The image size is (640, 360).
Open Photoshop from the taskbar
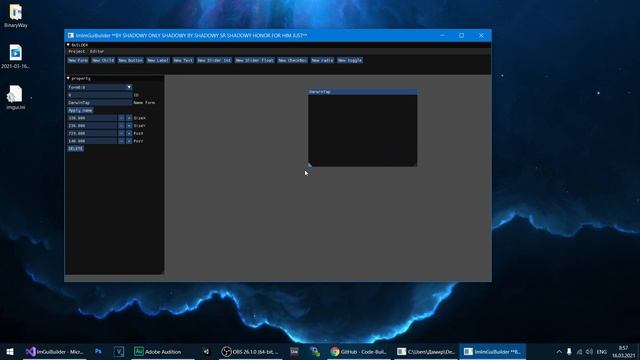(x=98, y=351)
